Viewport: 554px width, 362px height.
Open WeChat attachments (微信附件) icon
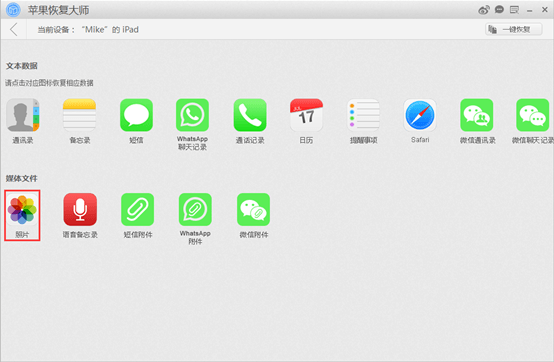pos(253,210)
